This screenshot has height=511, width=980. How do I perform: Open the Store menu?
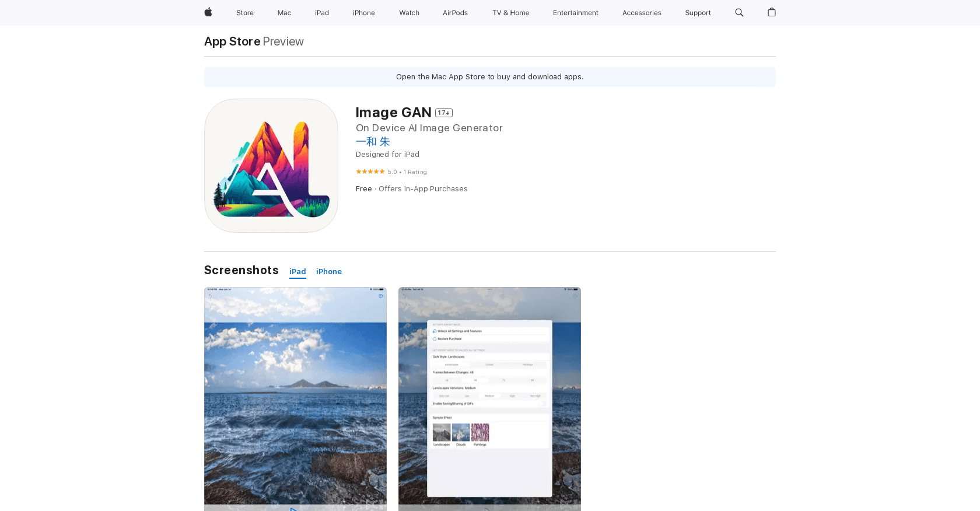[245, 13]
